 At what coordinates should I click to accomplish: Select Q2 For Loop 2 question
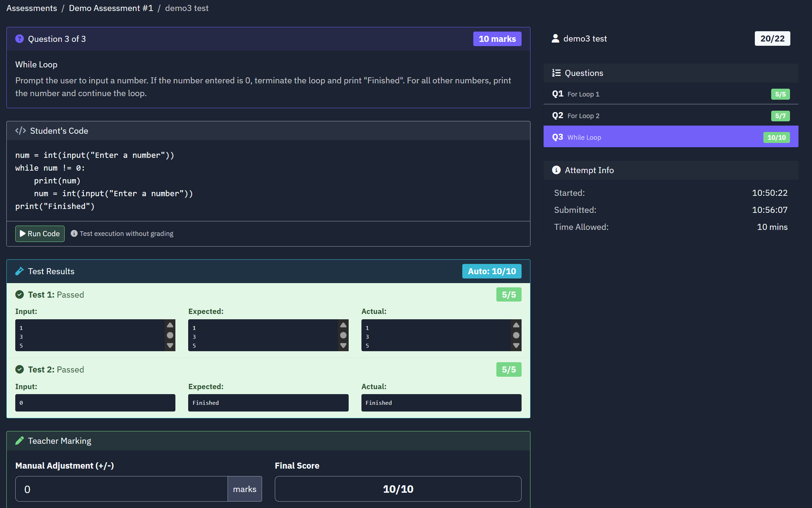pyautogui.click(x=670, y=116)
